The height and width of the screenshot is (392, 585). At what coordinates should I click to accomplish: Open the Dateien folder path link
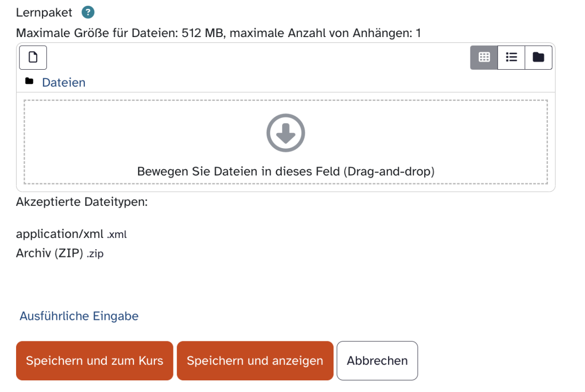pos(63,82)
